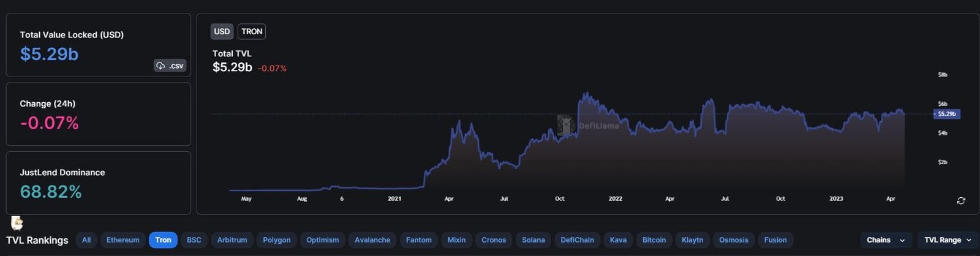The height and width of the screenshot is (256, 980).
Task: Click the 2022 label on chart x-axis
Action: (616, 198)
